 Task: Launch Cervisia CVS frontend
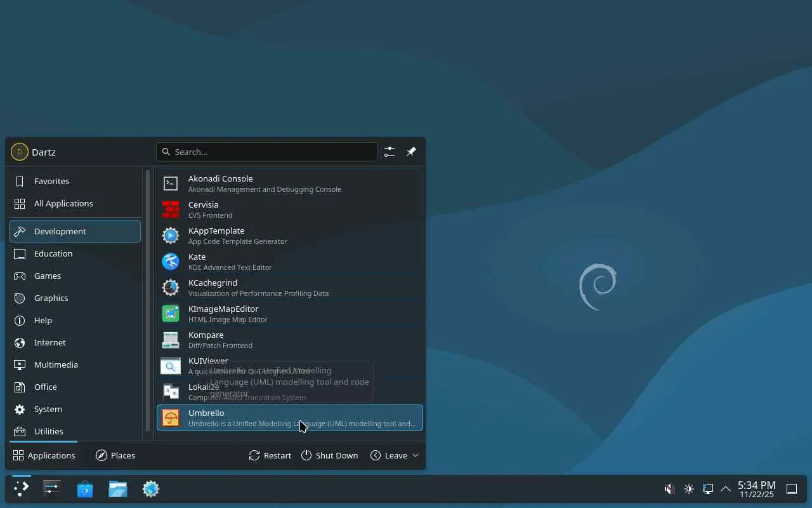click(289, 210)
